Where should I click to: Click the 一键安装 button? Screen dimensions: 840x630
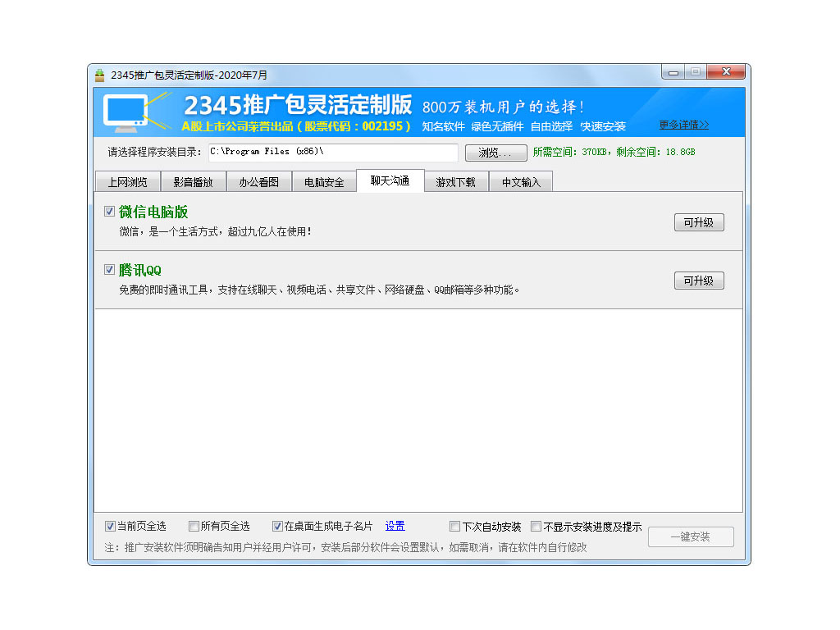click(691, 536)
